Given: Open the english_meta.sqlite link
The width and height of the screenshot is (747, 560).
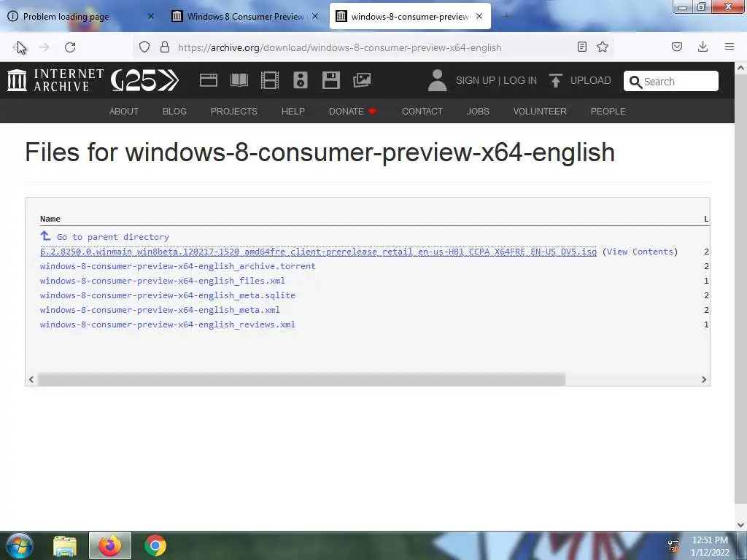Looking at the screenshot, I should (x=168, y=295).
